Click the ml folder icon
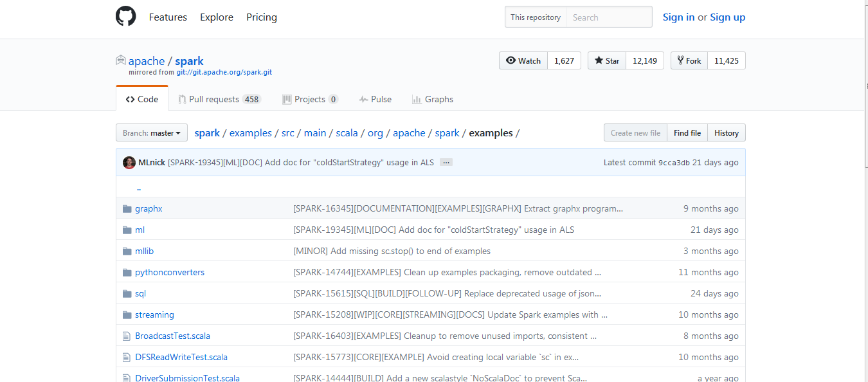868x382 pixels. coord(127,230)
